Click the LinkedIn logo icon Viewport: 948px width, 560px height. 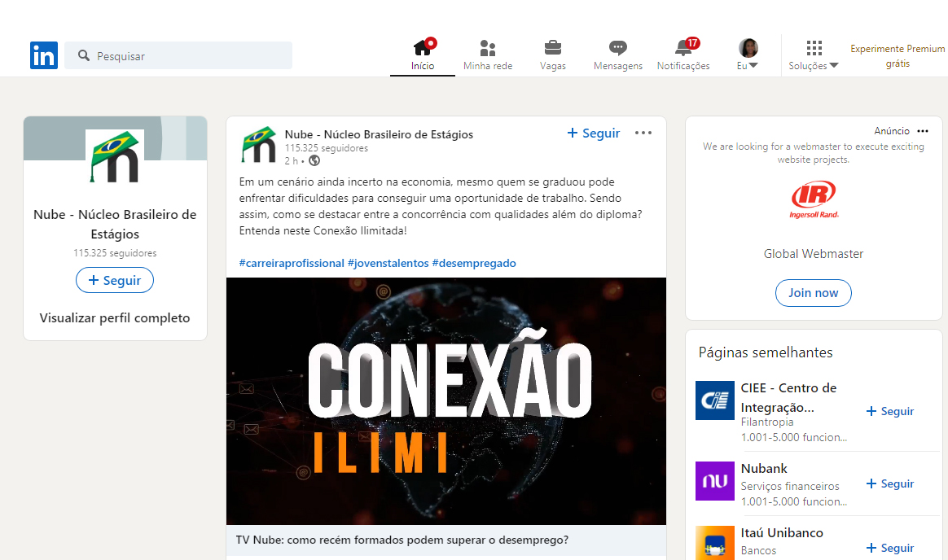point(43,55)
